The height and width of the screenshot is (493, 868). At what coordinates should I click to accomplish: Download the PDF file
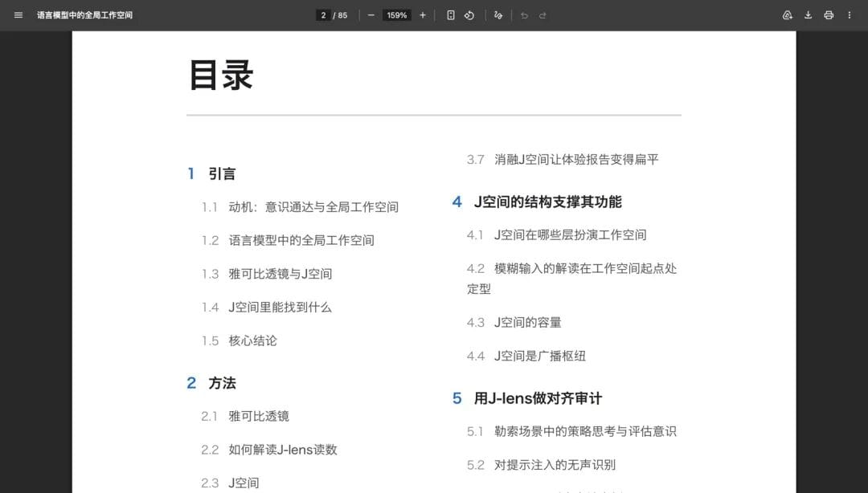pyautogui.click(x=809, y=15)
